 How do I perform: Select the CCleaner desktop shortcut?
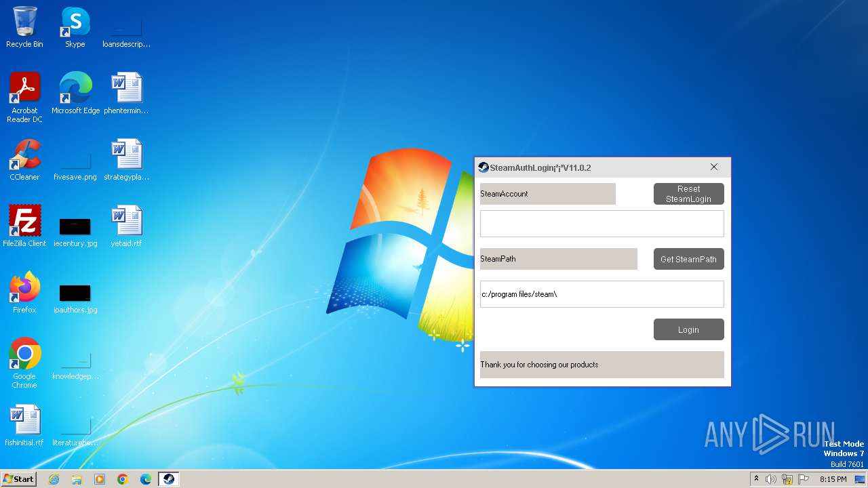click(x=24, y=161)
